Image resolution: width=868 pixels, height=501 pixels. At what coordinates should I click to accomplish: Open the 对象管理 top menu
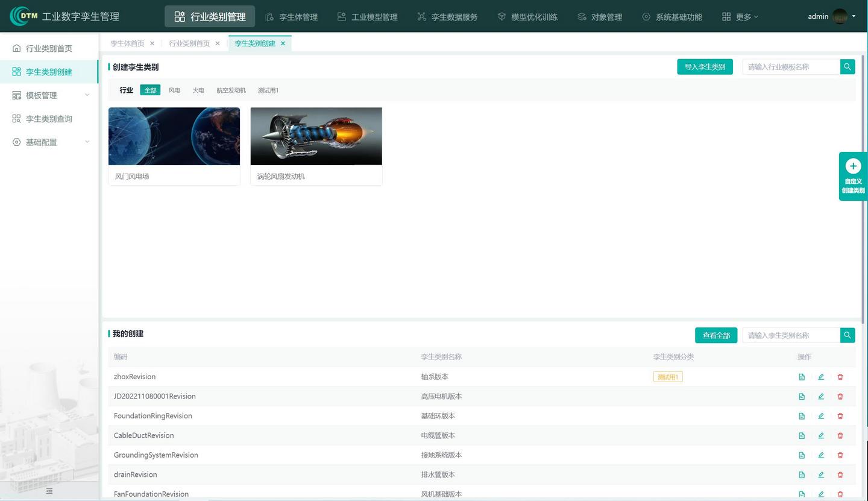click(599, 17)
